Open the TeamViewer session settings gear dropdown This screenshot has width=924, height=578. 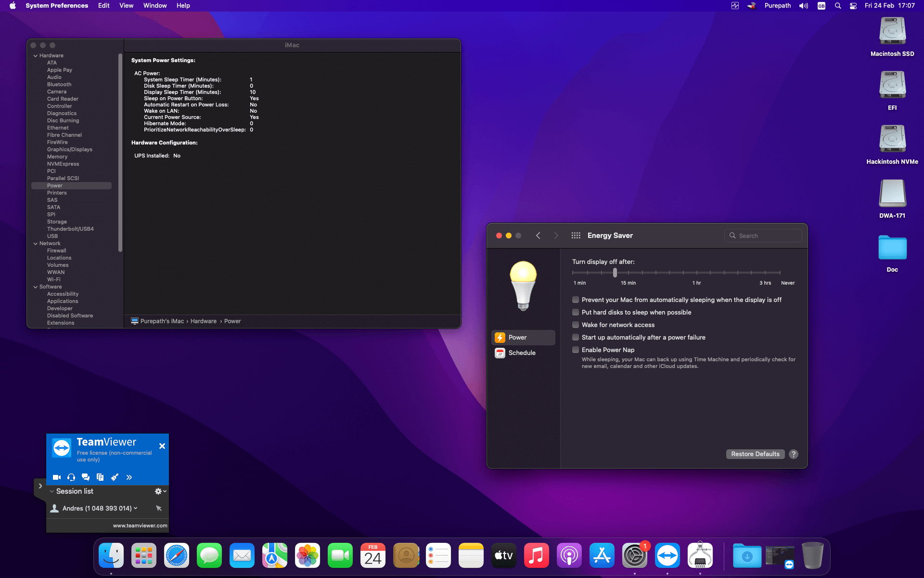(x=160, y=491)
